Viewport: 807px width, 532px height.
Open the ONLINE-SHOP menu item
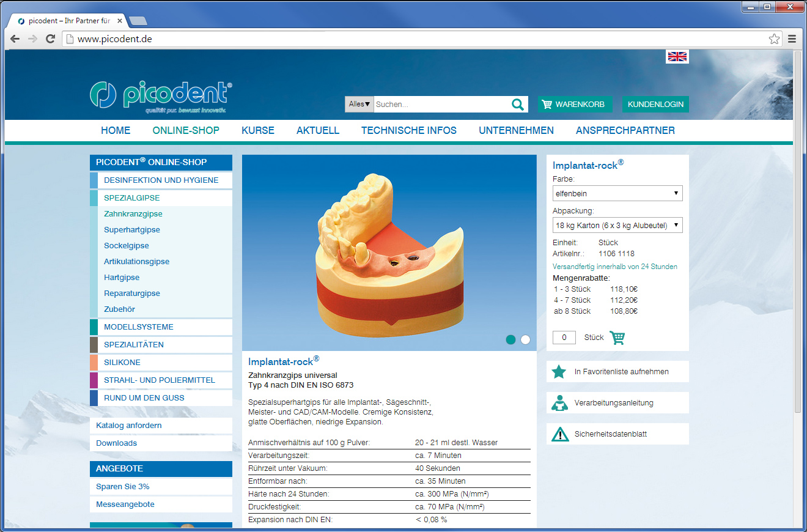click(x=186, y=130)
